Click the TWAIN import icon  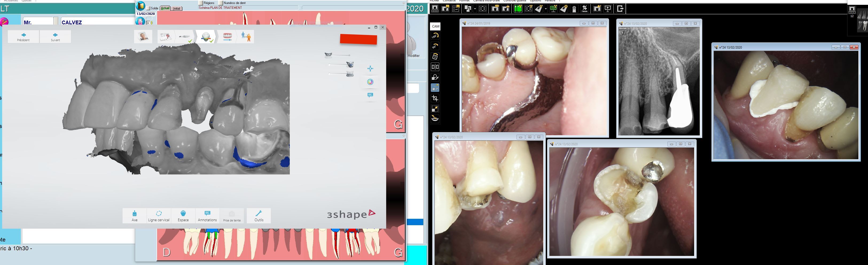coord(585,9)
